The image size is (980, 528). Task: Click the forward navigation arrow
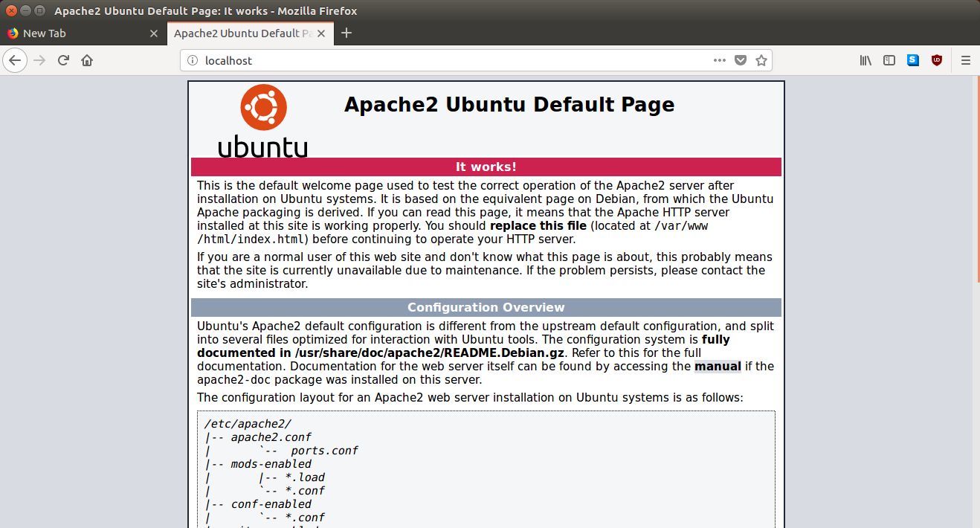pyautogui.click(x=39, y=60)
